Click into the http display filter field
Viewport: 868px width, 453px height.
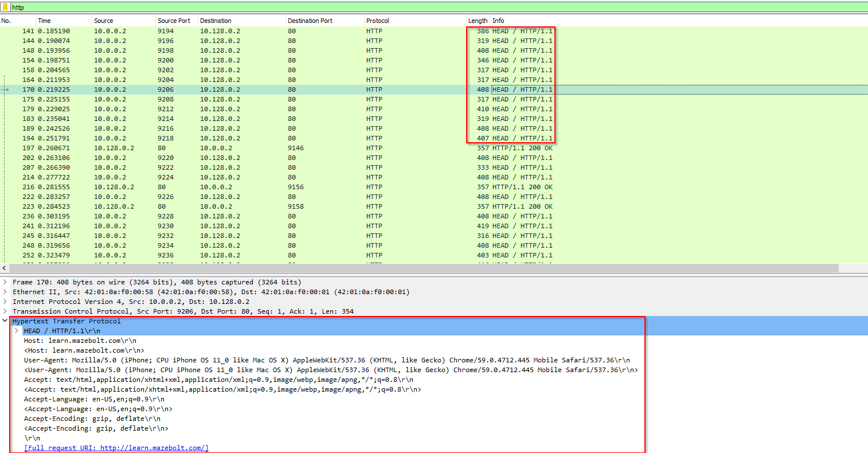(401, 7)
